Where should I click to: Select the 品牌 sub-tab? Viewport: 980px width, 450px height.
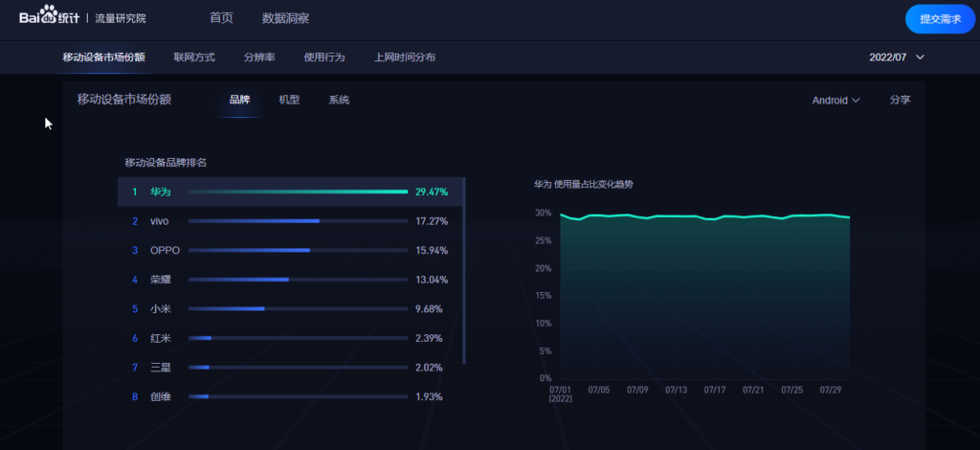point(239,100)
